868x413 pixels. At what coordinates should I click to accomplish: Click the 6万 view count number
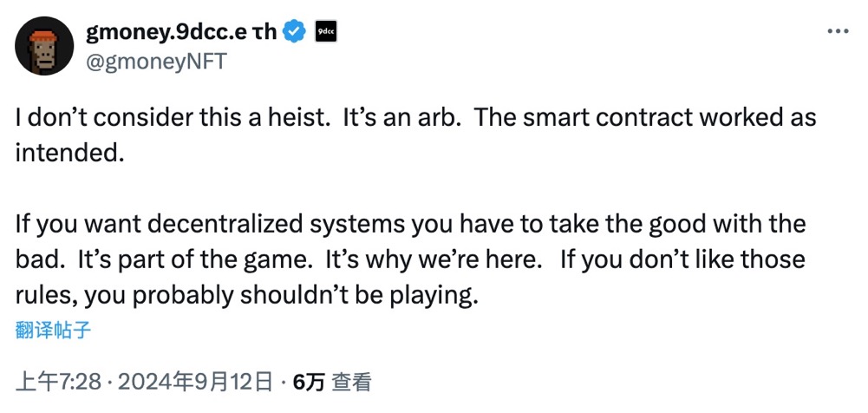pos(308,381)
